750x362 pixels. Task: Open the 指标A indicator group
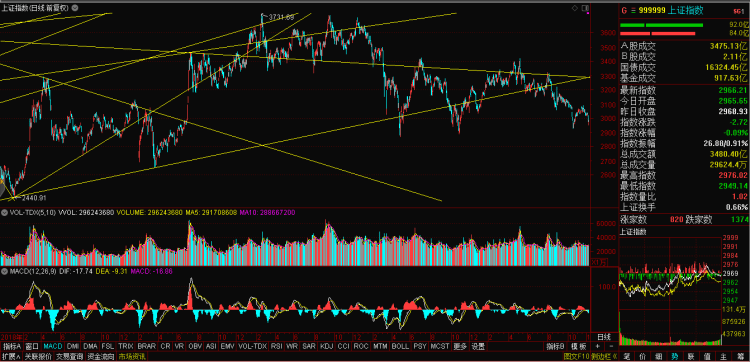tap(12, 346)
